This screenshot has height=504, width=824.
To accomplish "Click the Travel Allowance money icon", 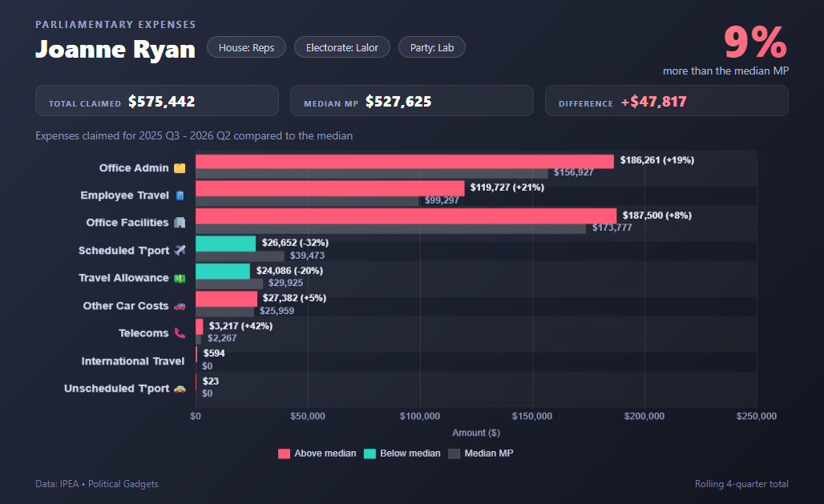I will pyautogui.click(x=180, y=278).
